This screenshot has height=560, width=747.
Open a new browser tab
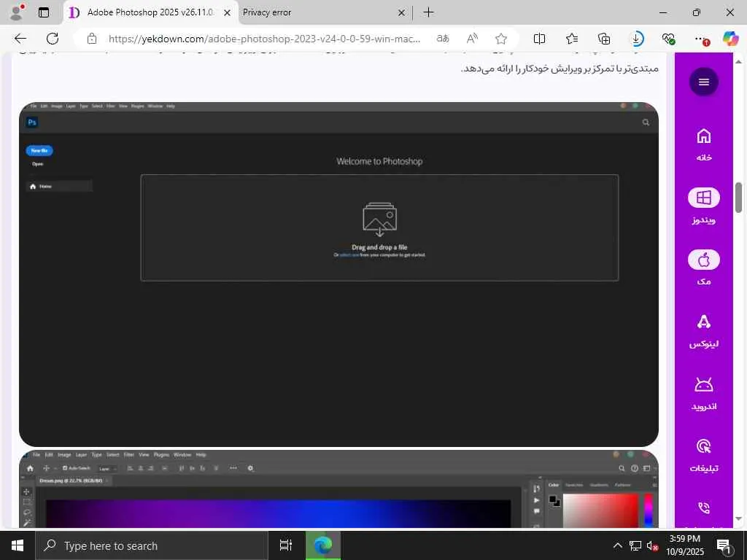[429, 12]
